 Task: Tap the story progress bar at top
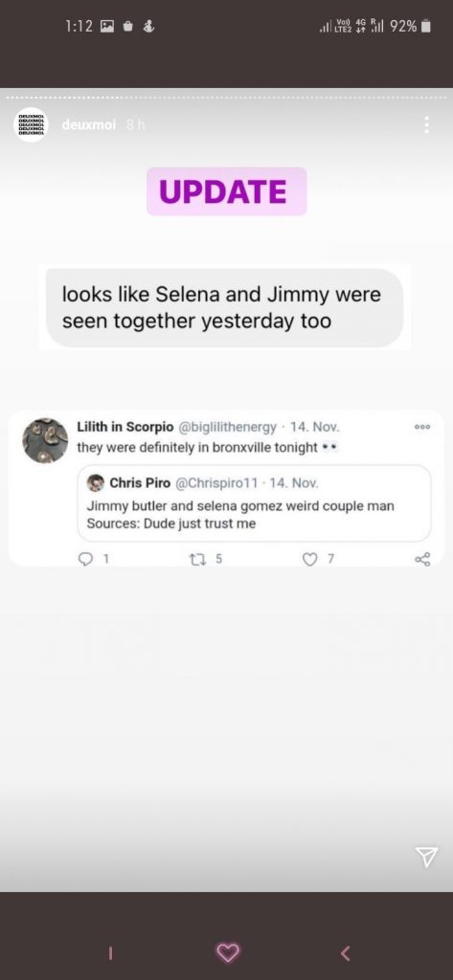(226, 99)
